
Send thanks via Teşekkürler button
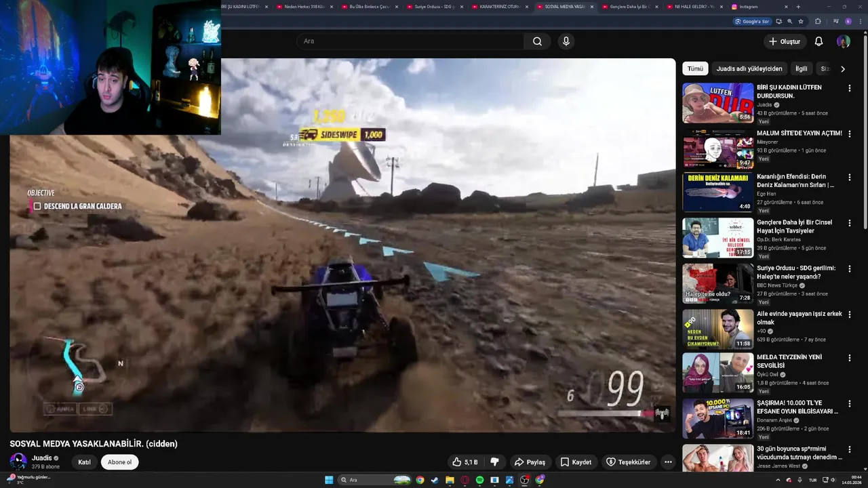pyautogui.click(x=628, y=462)
